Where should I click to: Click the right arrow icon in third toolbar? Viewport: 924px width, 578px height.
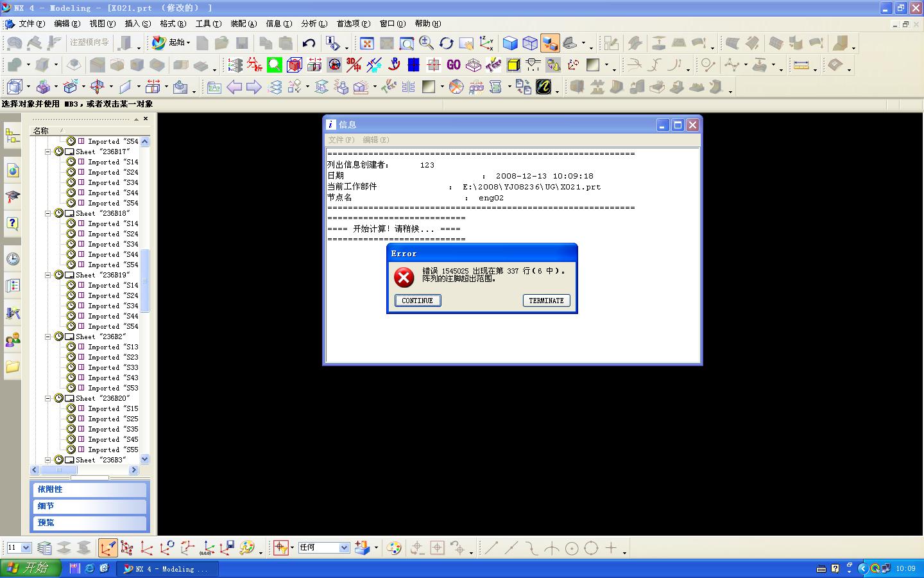coord(254,87)
